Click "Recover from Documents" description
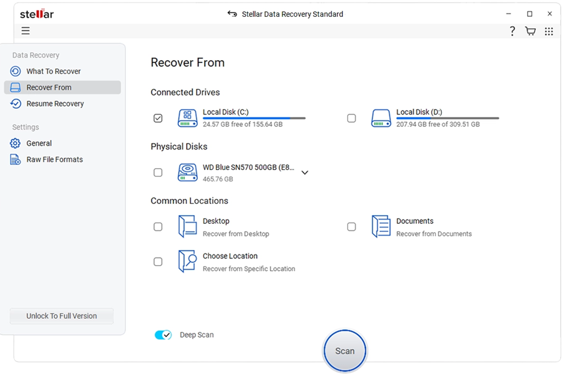The height and width of the screenshot is (392, 579). [x=434, y=234]
